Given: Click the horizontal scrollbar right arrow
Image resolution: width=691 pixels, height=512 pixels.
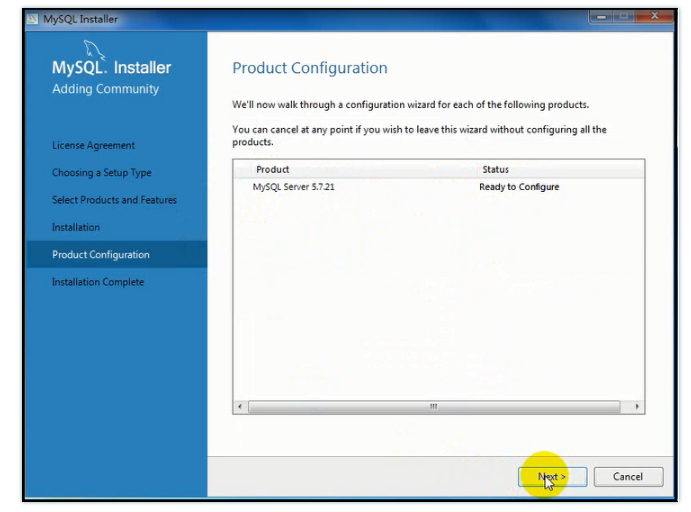Looking at the screenshot, I should pos(637,407).
